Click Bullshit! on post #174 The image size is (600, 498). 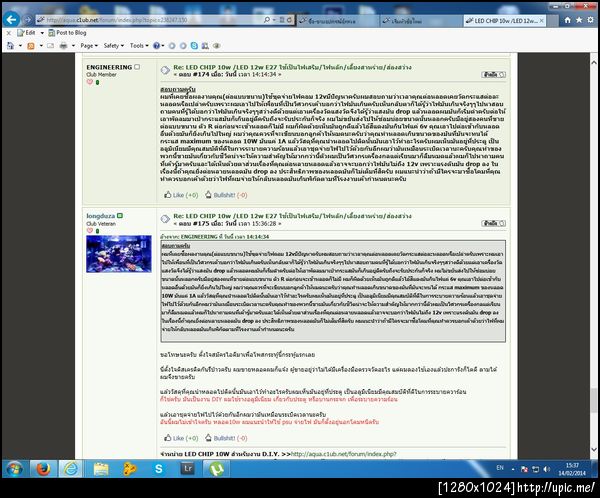[226, 195]
